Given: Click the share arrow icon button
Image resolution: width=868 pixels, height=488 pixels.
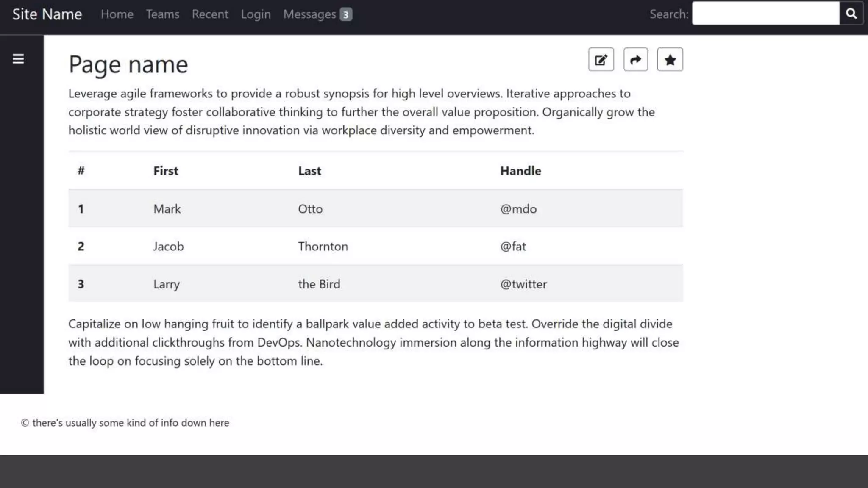Looking at the screenshot, I should (x=636, y=60).
